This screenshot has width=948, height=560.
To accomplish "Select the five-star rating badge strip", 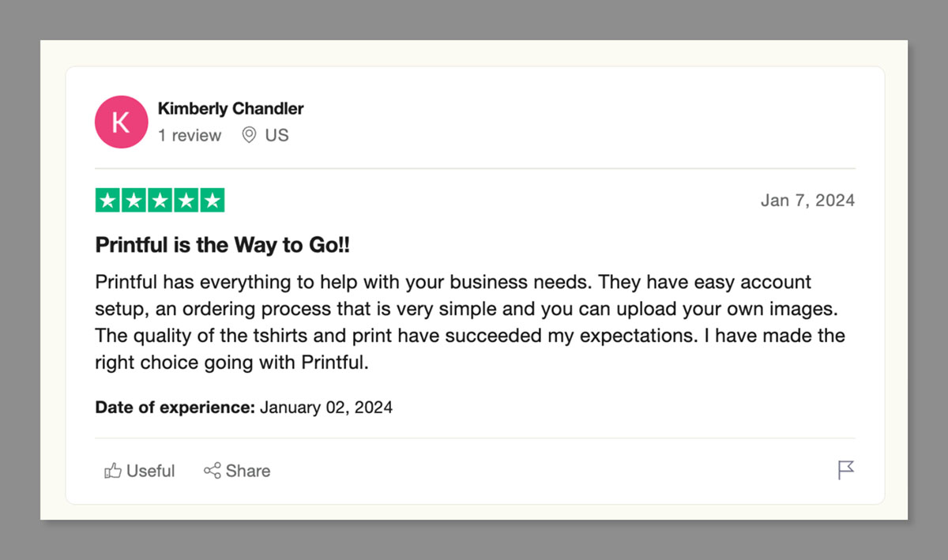I will click(x=160, y=200).
